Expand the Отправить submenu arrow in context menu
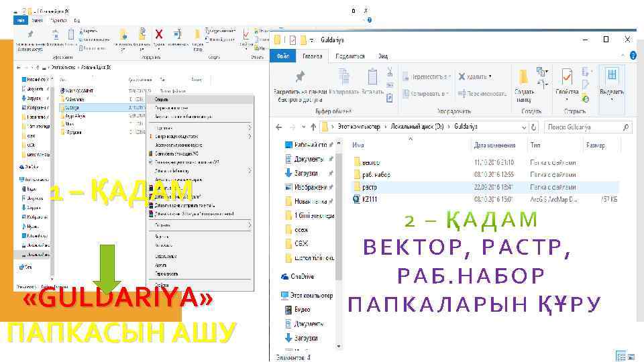Viewport: 644px width, 362px height. click(250, 225)
